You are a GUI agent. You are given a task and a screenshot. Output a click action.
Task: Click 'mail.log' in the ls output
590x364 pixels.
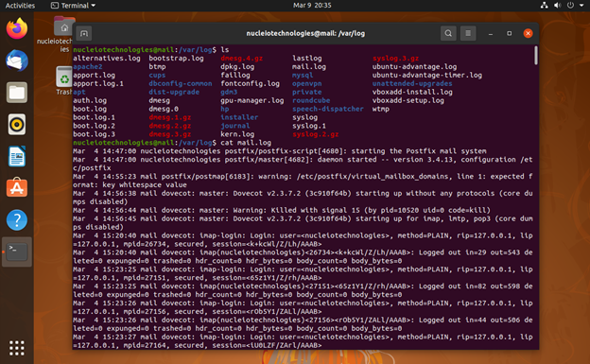(309, 66)
